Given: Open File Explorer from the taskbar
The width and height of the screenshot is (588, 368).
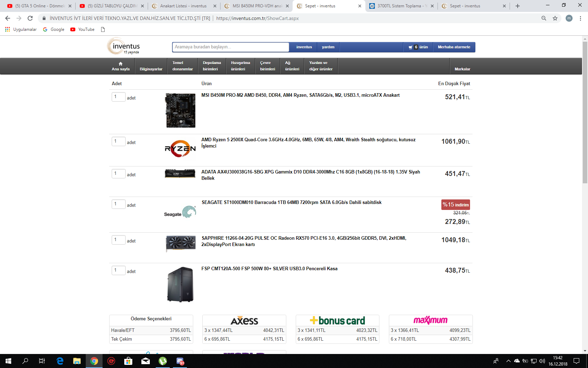Looking at the screenshot, I should 77,361.
